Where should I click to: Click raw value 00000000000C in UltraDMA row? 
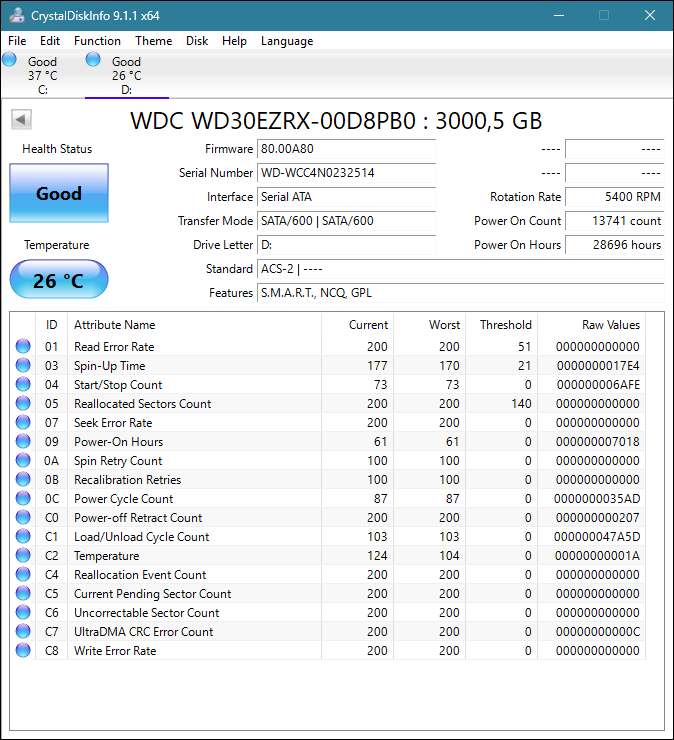598,631
